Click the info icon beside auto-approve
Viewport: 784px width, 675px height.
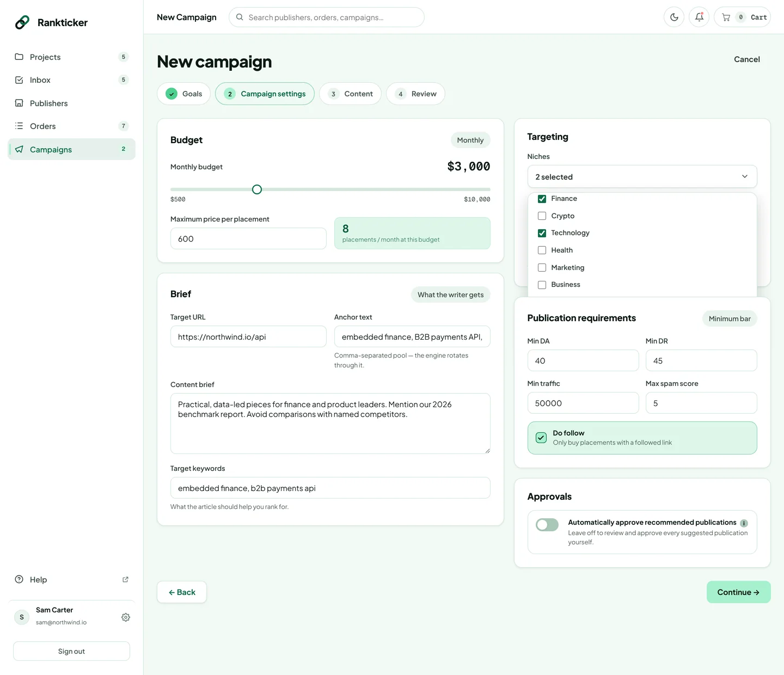point(744,523)
